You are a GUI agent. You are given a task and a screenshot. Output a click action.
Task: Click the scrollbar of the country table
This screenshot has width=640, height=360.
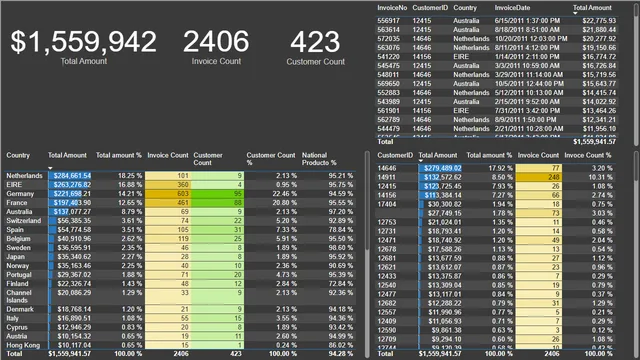tap(367, 200)
